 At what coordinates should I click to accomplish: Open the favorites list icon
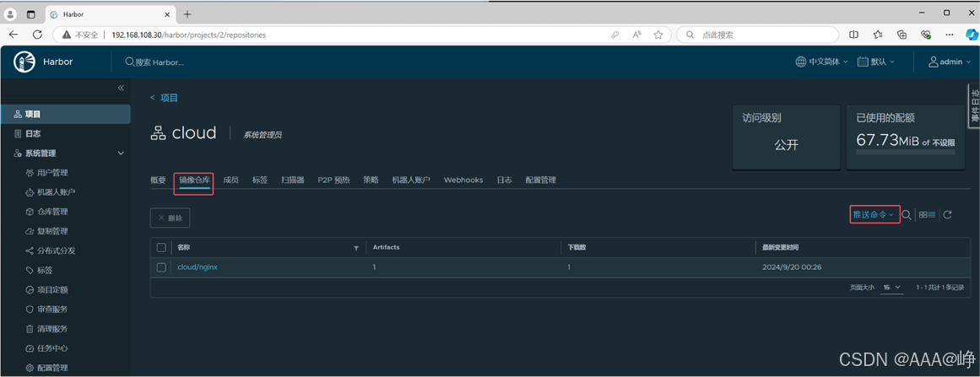pyautogui.click(x=878, y=35)
